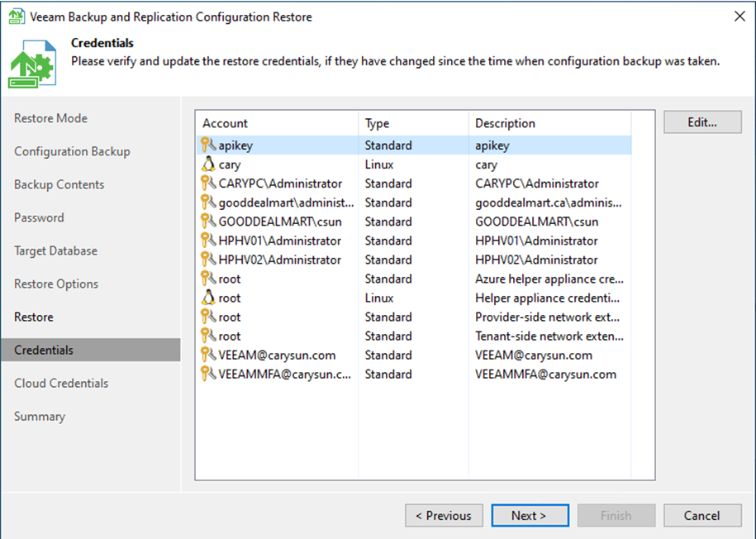756x539 pixels.
Task: Click the Linux type cell in the cary row
Action: coord(379,165)
